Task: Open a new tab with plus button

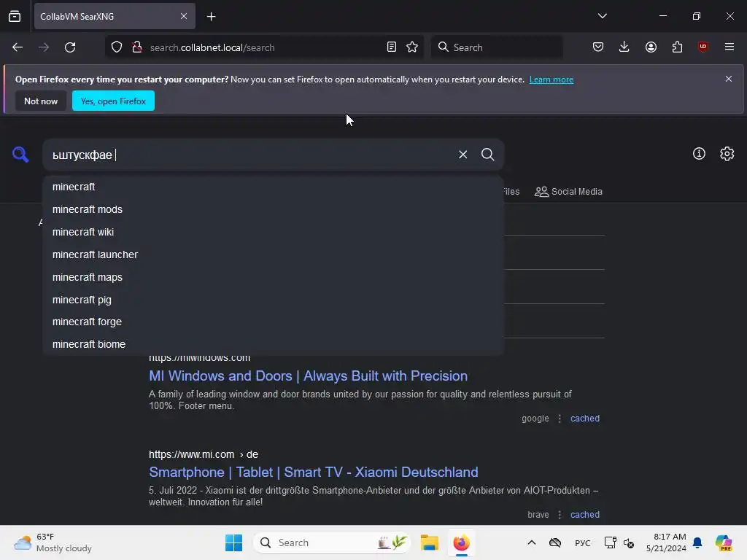Action: (x=211, y=17)
